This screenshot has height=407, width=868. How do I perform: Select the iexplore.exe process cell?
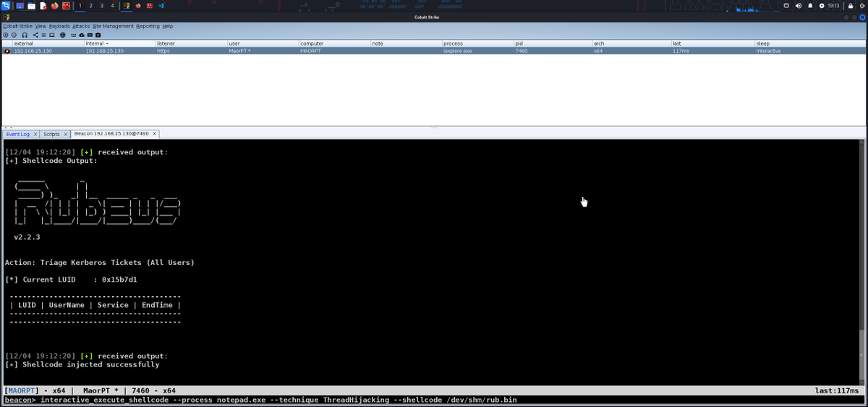click(x=477, y=51)
